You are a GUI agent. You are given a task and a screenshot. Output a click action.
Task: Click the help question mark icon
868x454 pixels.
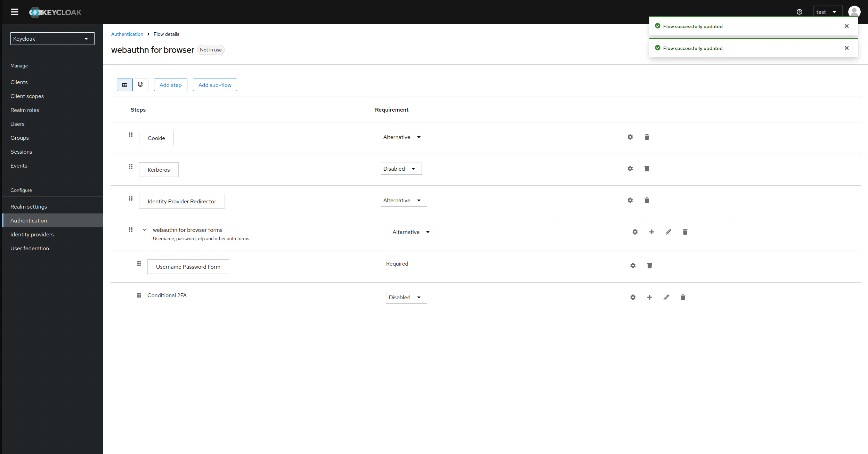[799, 12]
